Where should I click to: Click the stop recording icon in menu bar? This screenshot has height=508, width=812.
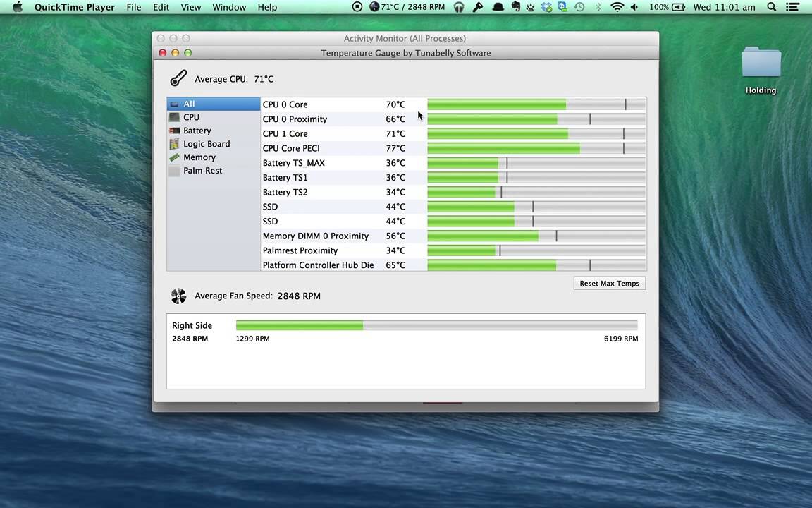tap(357, 7)
